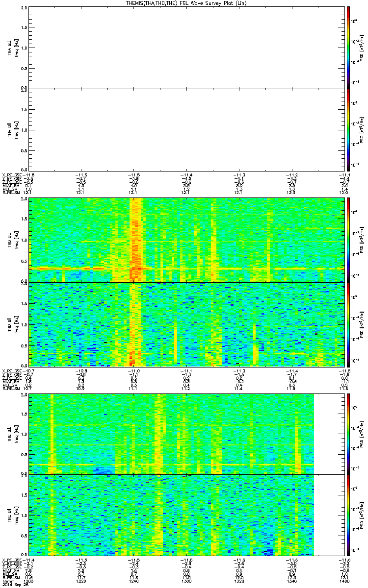Click the THE B⊥ spectrogram panel
This screenshot has height=588, width=368.
click(x=186, y=434)
